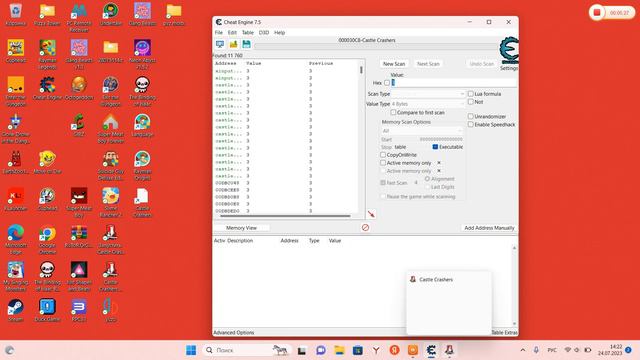This screenshot has width=640, height=360.
Task: Open the D3D menu
Action: click(x=264, y=33)
